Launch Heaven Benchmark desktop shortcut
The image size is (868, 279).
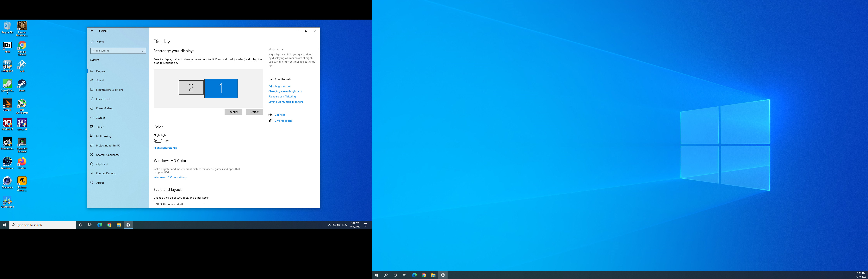[22, 29]
